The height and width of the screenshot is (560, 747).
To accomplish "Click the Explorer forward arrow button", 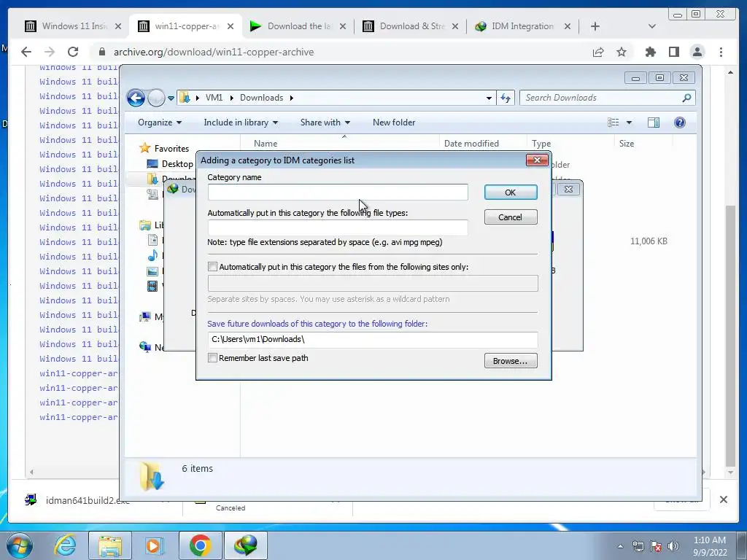I will pyautogui.click(x=156, y=98).
